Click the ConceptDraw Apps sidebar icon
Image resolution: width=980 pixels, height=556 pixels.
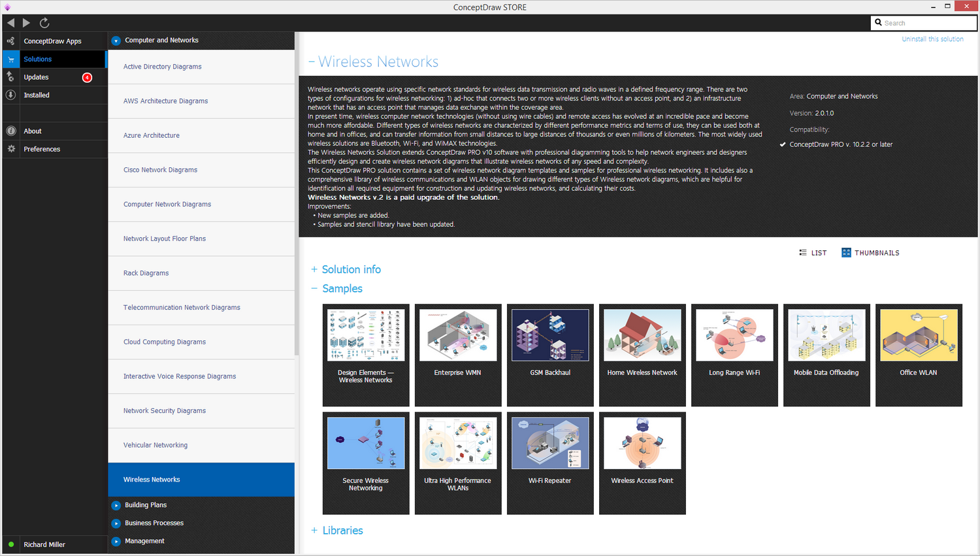coord(11,41)
